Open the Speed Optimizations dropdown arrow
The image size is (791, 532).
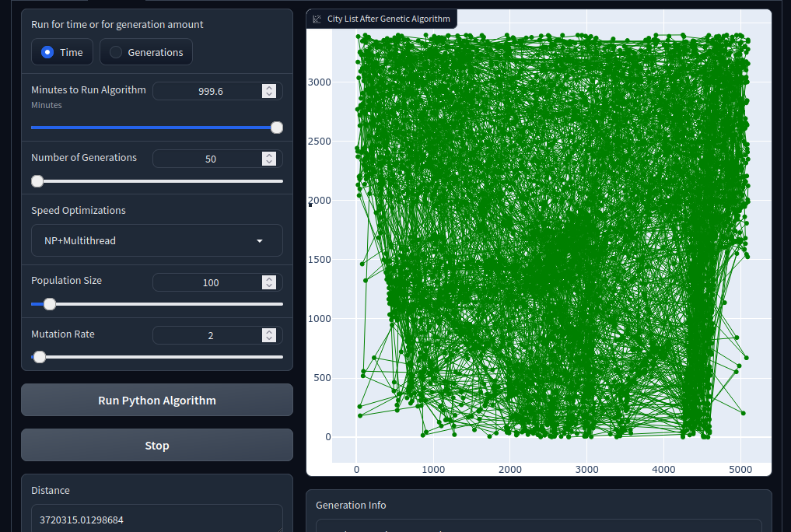(259, 241)
